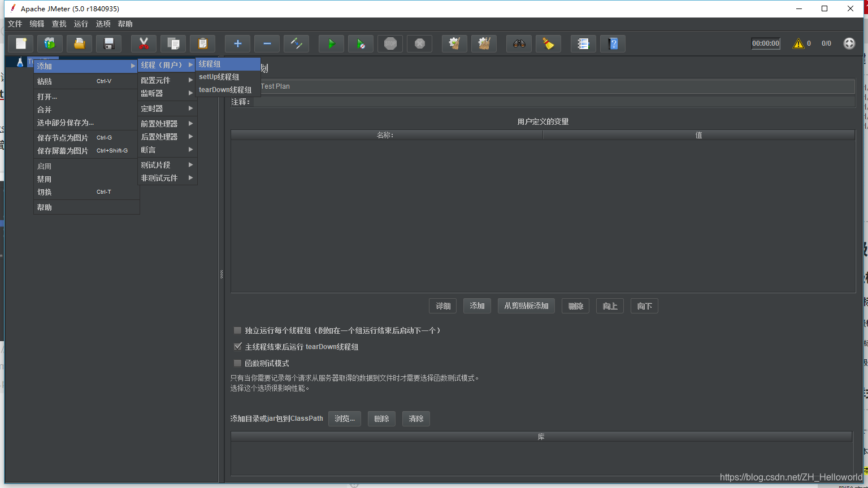Clear all results with the double broom icon
The height and width of the screenshot is (488, 868).
click(484, 43)
